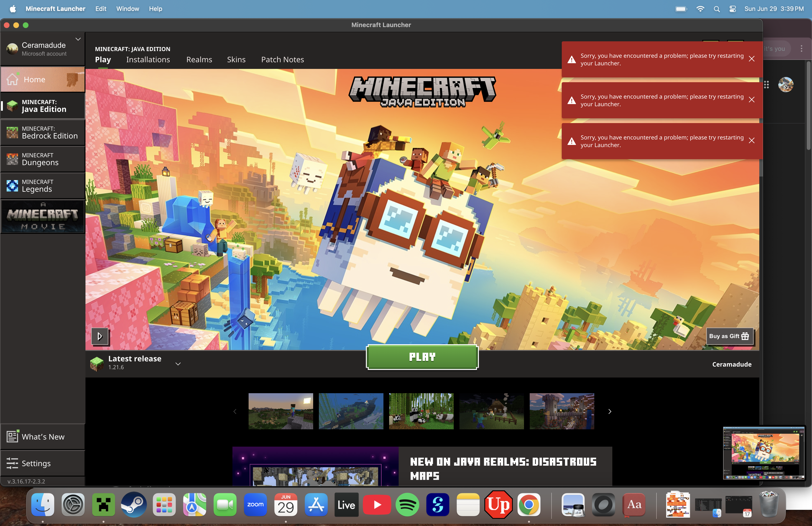This screenshot has width=812, height=526.
Task: Click the Home sidebar icon
Action: 12,79
